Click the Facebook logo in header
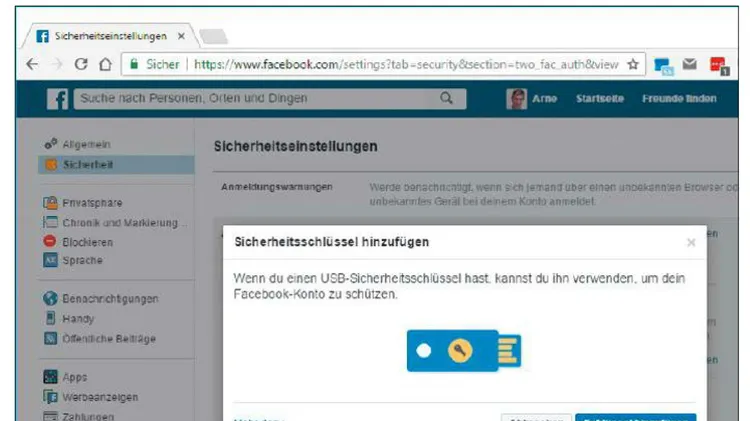 click(57, 99)
